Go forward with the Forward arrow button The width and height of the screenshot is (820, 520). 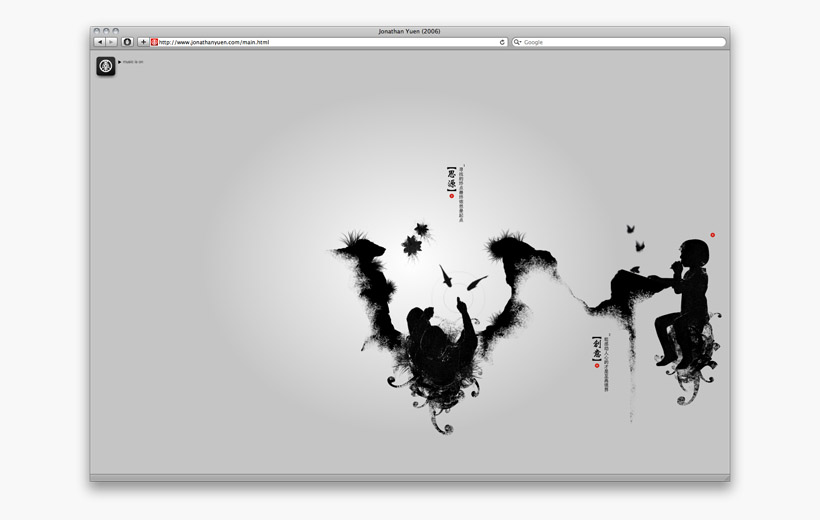coord(111,42)
